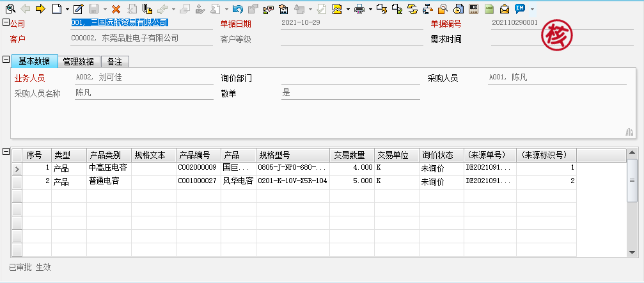
Task: Click the search document magnifier icon
Action: click(x=10, y=9)
